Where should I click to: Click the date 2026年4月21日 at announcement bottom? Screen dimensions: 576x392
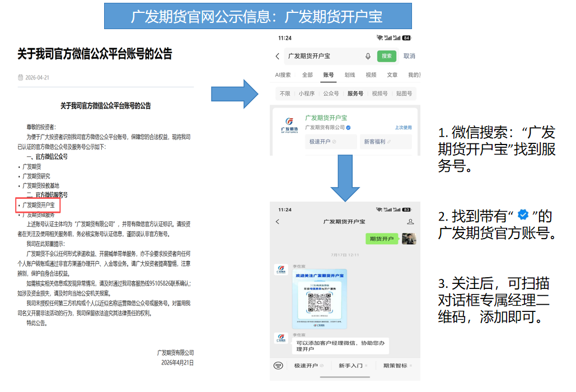tap(177, 363)
